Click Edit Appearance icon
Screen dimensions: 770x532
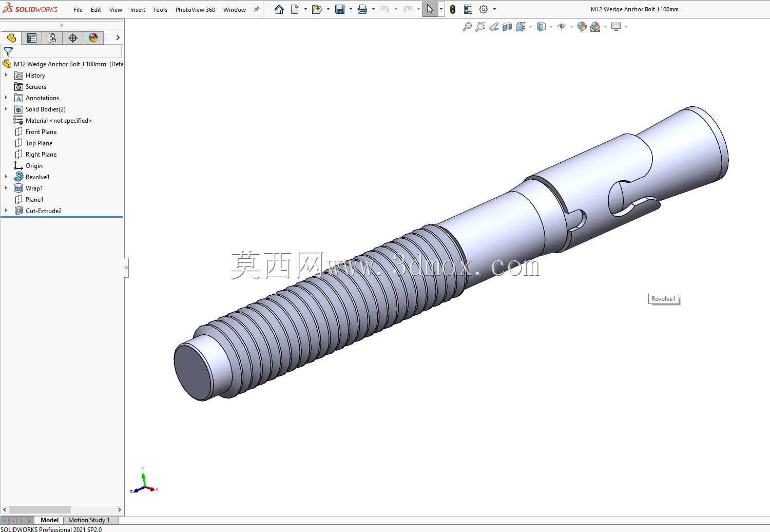click(x=582, y=27)
